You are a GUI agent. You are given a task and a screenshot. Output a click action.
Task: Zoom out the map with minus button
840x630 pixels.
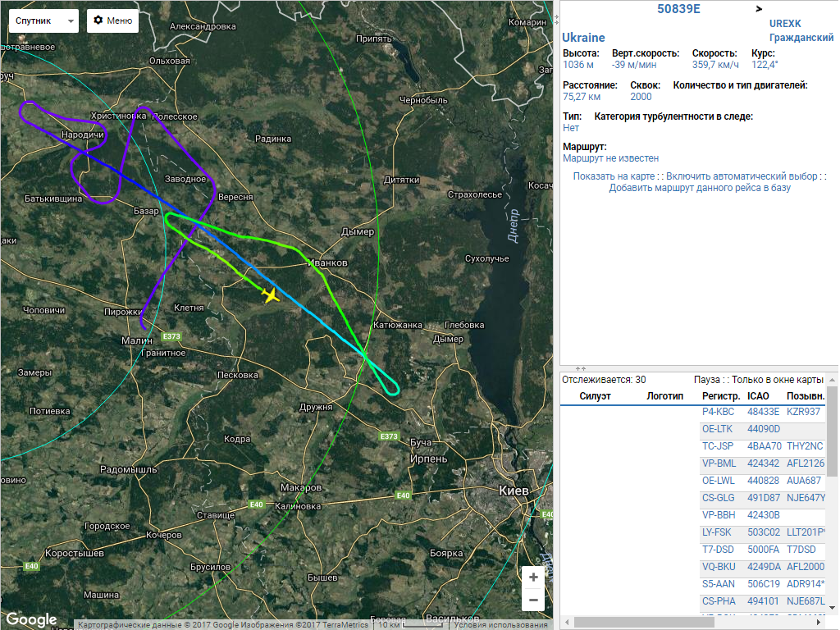tap(533, 600)
